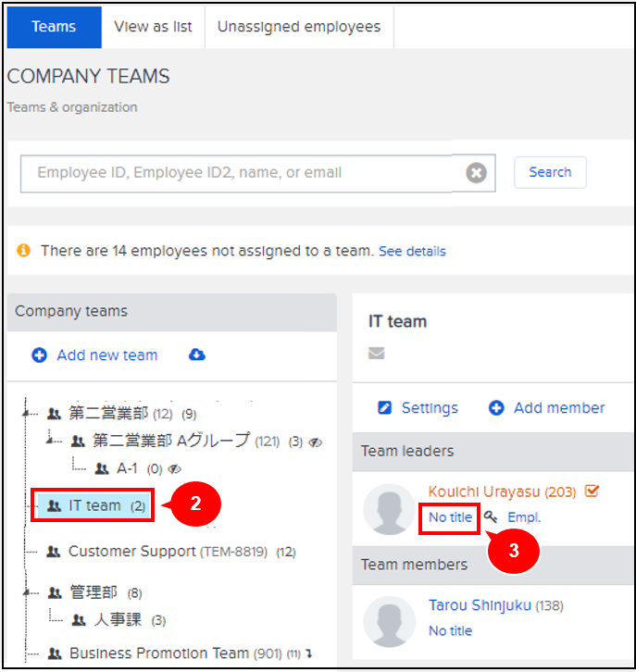The height and width of the screenshot is (672, 636).
Task: Select IT team in the tree
Action: point(94,505)
